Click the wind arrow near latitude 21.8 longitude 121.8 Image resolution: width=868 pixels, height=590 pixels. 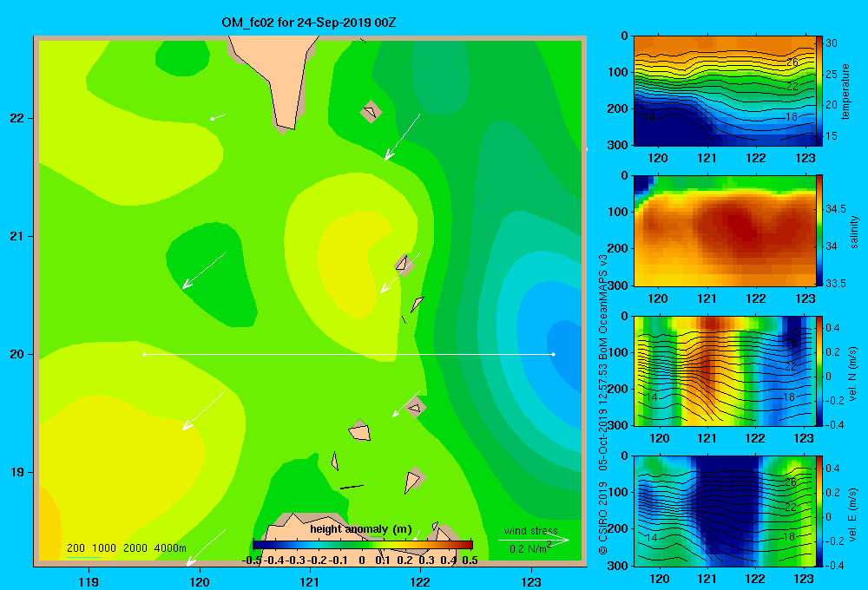pos(403,137)
